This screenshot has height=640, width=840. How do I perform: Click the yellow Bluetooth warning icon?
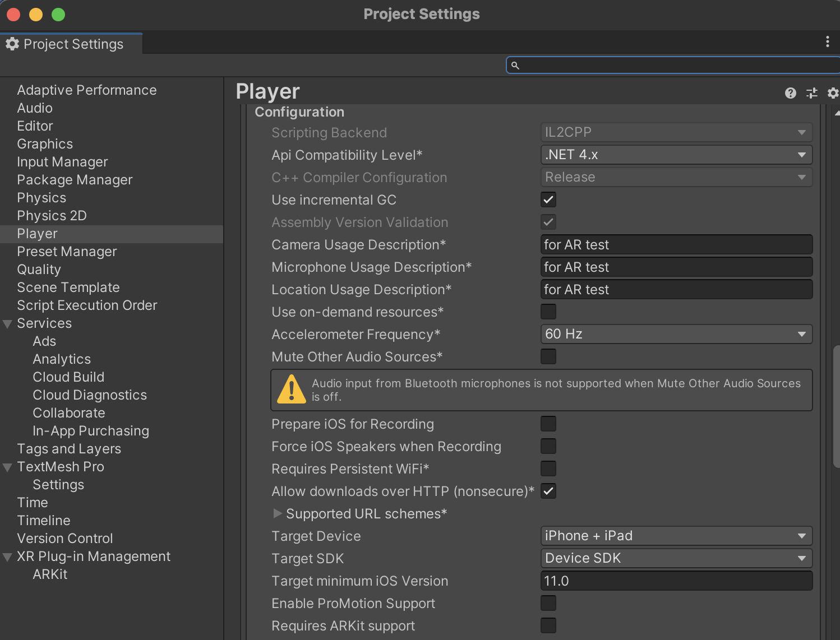point(292,389)
